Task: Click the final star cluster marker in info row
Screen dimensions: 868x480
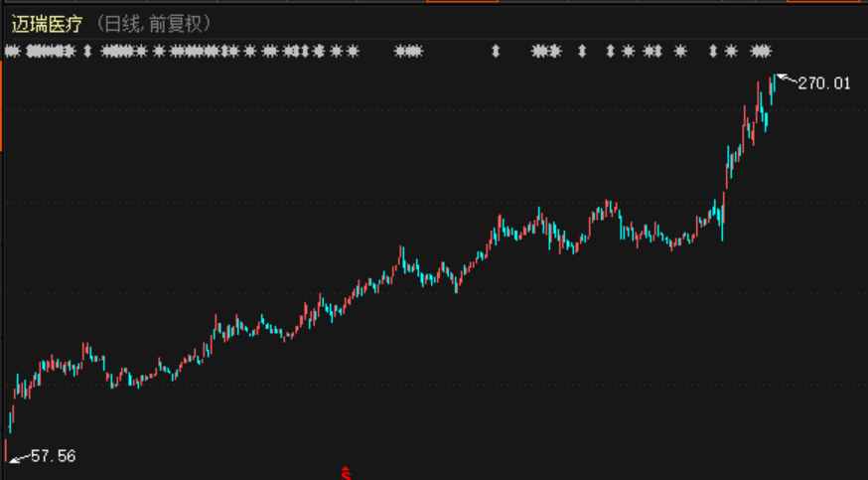Action: pos(761,52)
